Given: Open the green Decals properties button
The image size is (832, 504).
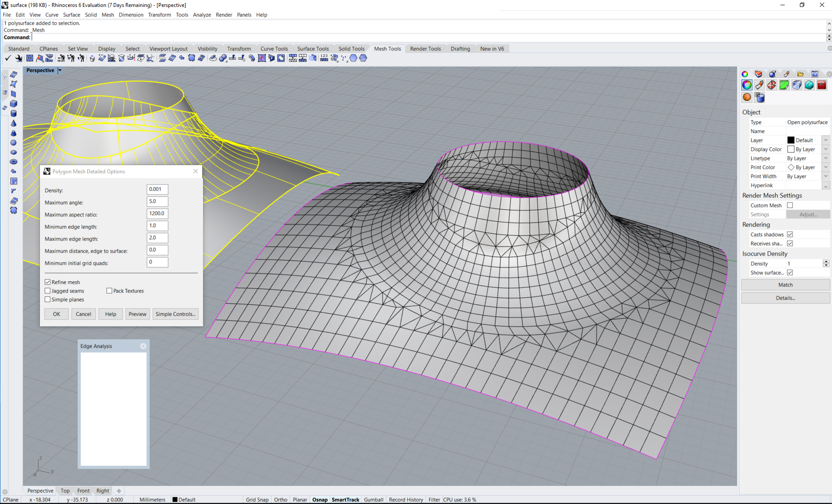Looking at the screenshot, I should [x=784, y=85].
